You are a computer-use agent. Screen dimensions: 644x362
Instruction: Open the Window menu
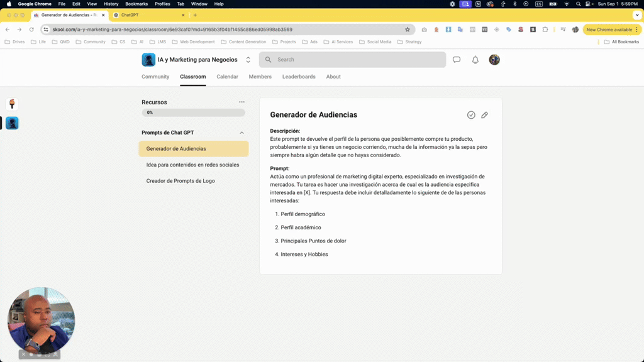click(x=199, y=4)
